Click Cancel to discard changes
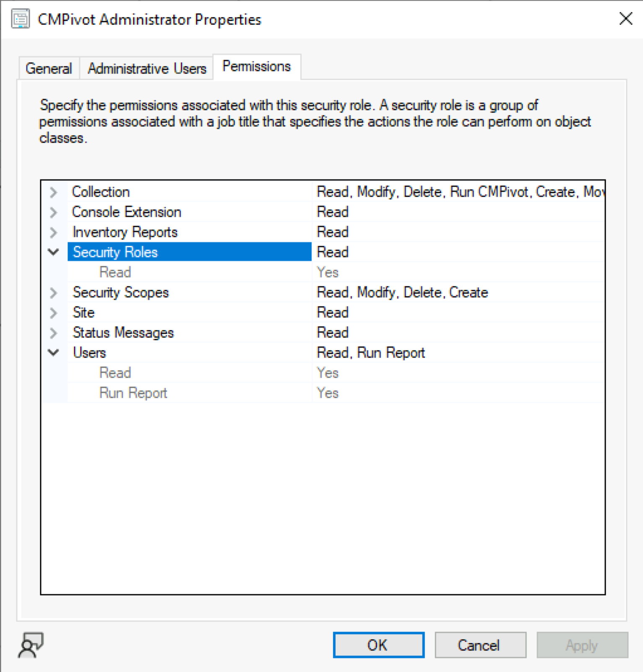This screenshot has height=672, width=643. coord(480,645)
